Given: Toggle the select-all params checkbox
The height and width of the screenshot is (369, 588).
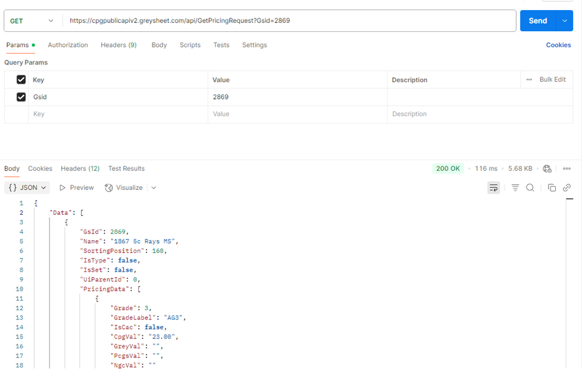Looking at the screenshot, I should pos(21,79).
